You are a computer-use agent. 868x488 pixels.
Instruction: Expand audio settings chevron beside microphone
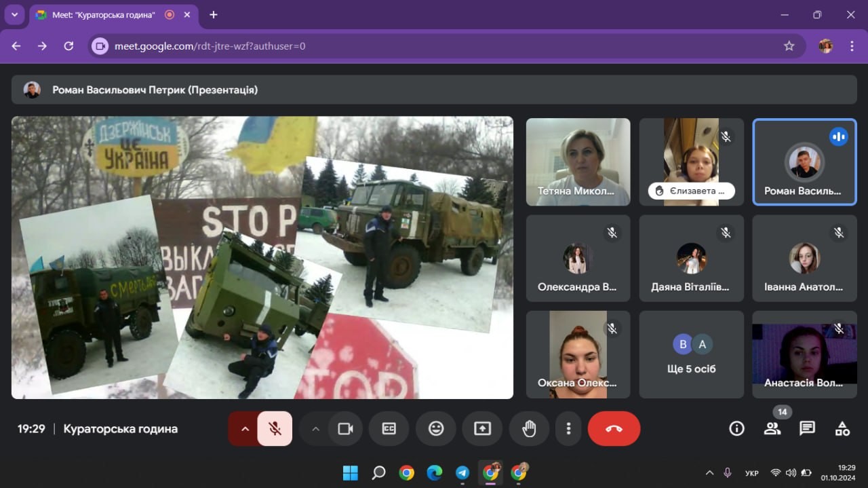245,429
